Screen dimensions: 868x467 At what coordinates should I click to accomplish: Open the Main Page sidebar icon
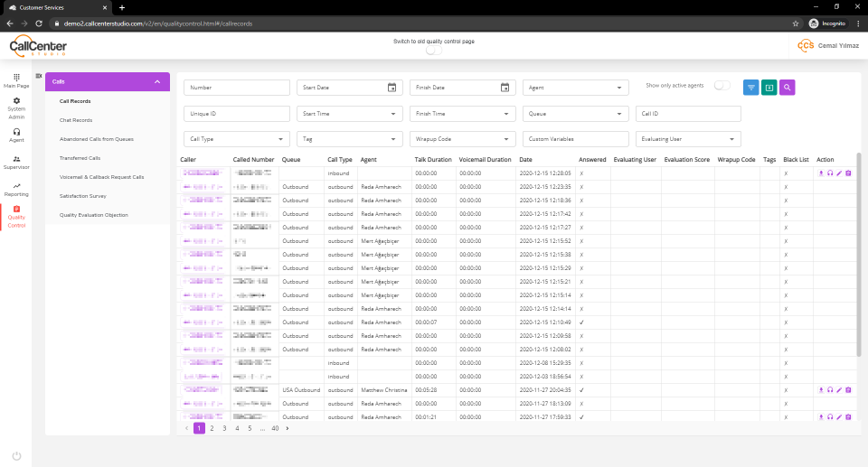tap(16, 80)
